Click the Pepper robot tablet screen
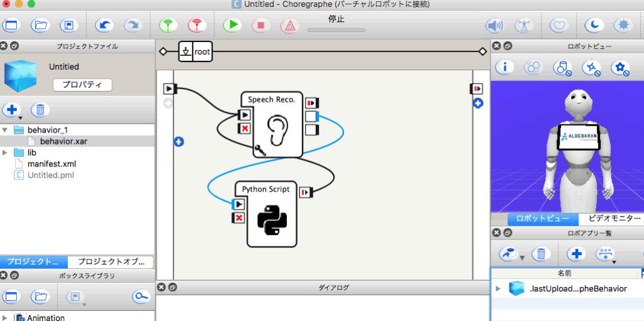The image size is (644, 321). [x=579, y=137]
